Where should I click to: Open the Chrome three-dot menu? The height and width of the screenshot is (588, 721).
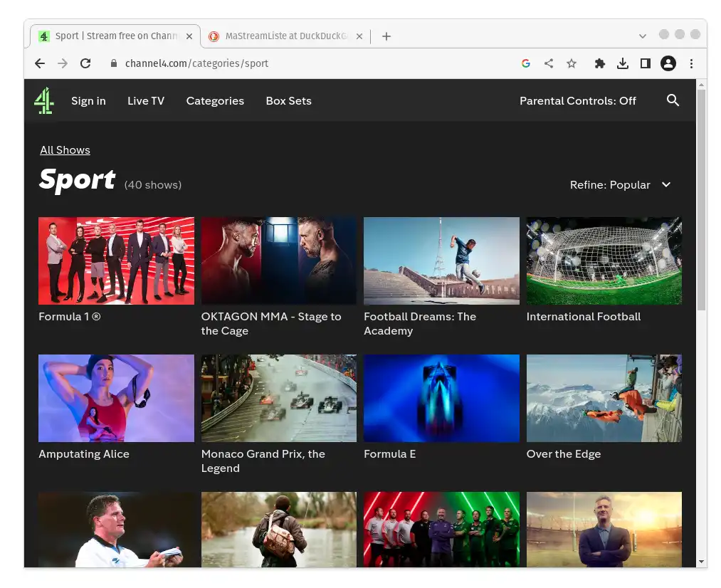click(691, 63)
